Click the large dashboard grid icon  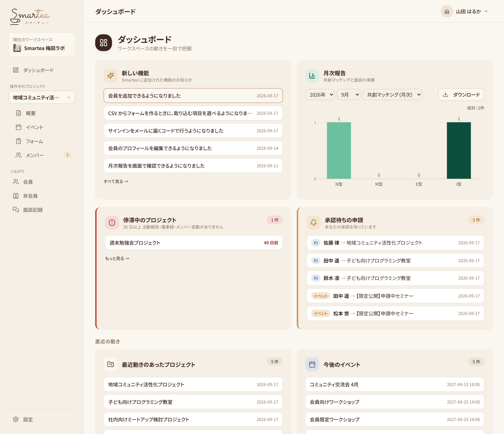pyautogui.click(x=104, y=43)
